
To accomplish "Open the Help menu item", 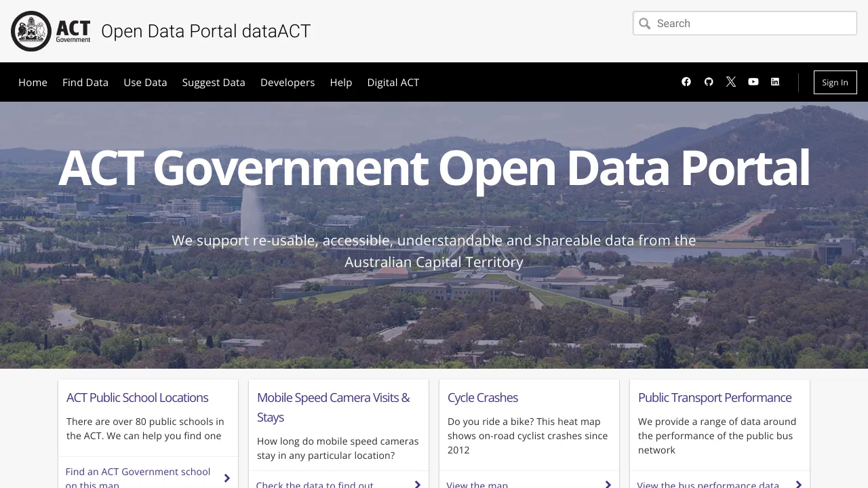I will [341, 83].
